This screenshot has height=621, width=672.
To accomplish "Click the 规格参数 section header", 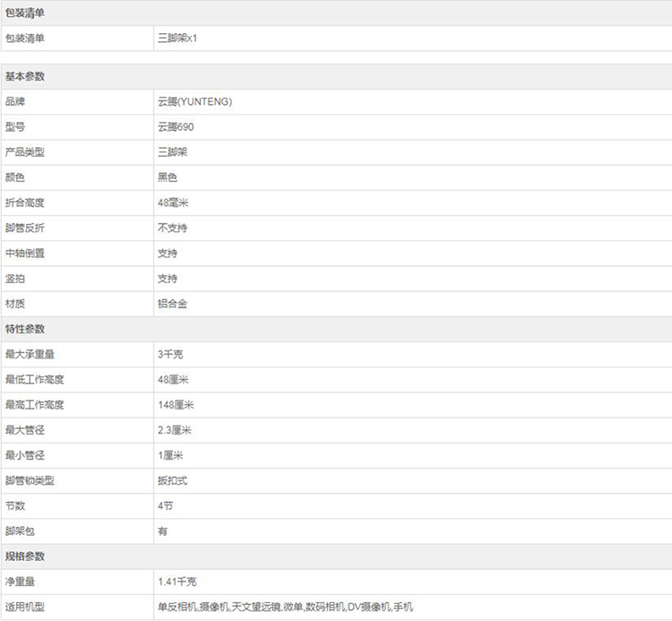I will (25, 556).
